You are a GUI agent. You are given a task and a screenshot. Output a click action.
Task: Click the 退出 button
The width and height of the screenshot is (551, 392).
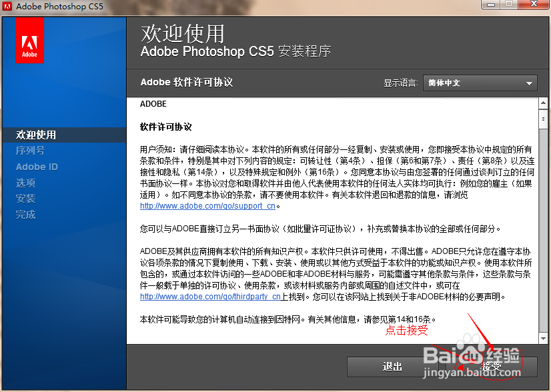(x=392, y=367)
